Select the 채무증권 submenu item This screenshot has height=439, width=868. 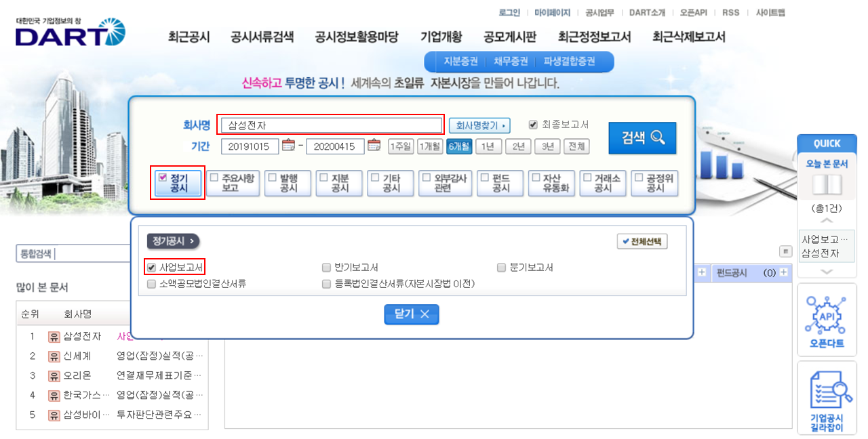click(x=511, y=62)
